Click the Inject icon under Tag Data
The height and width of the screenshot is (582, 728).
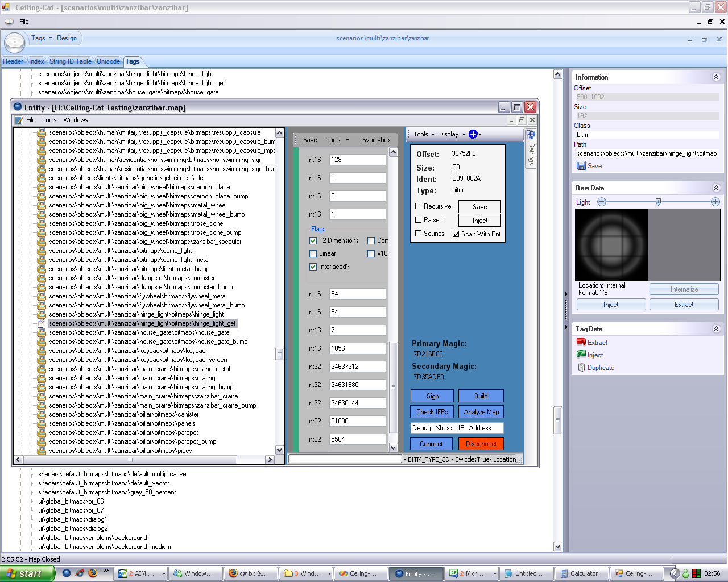[x=581, y=355]
